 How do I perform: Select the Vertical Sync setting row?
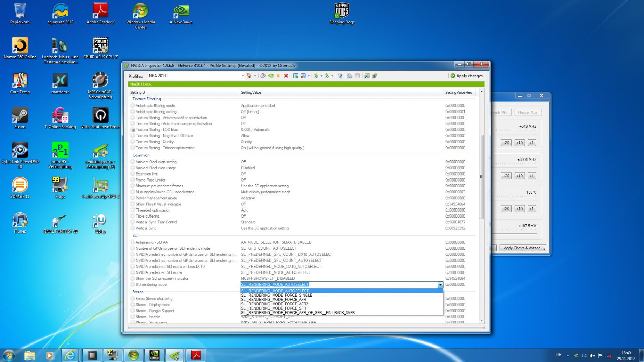click(x=302, y=228)
